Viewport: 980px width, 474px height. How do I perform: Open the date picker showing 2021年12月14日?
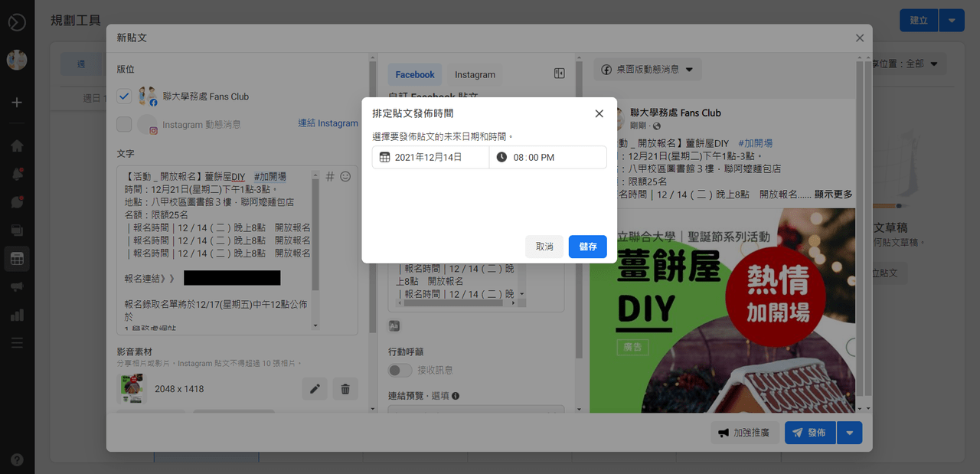[431, 157]
